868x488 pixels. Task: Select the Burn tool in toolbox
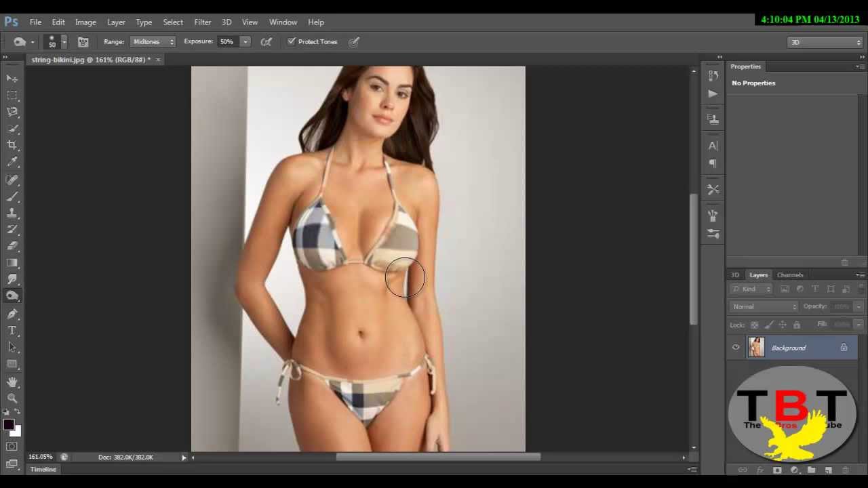[12, 296]
